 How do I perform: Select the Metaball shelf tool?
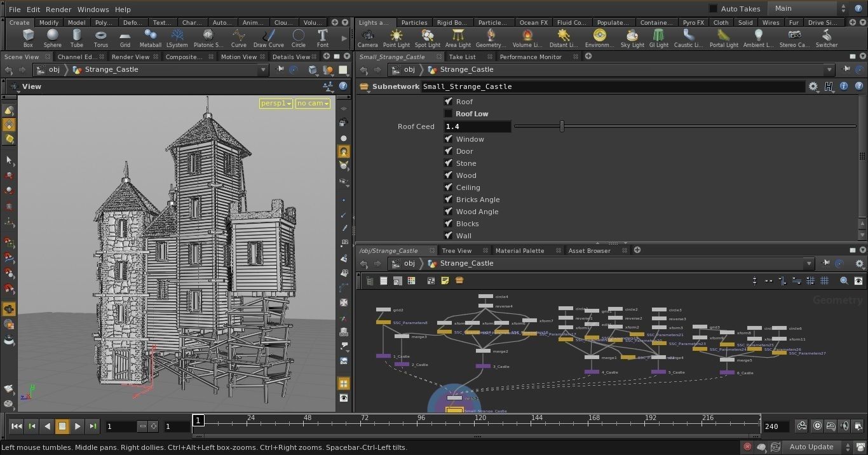tap(151, 38)
